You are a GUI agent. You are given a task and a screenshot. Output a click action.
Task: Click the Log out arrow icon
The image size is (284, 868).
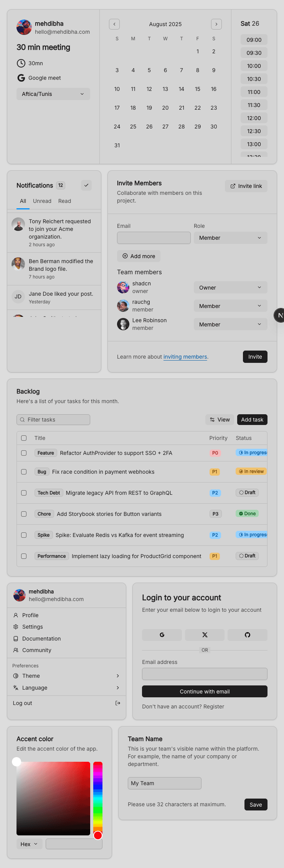(118, 703)
